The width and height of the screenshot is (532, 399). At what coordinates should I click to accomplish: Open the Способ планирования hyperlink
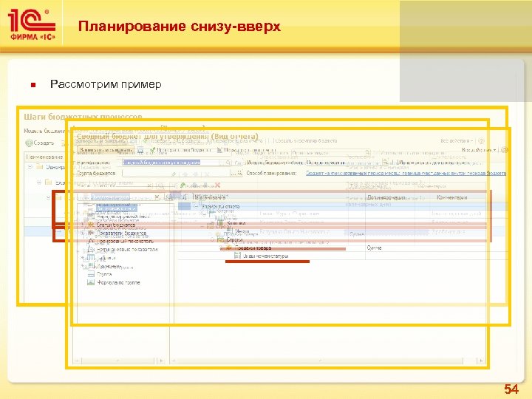(406, 174)
